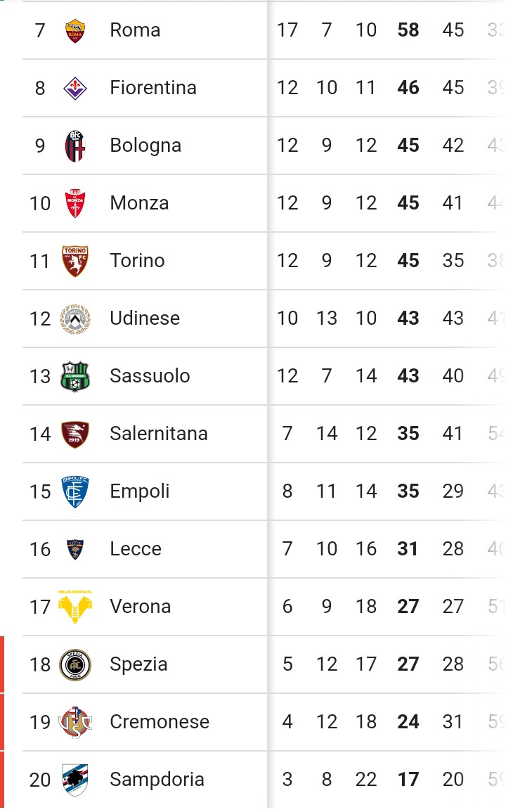The width and height of the screenshot is (506, 812).
Task: Tap the Cremonese club crest
Action: coord(75,722)
